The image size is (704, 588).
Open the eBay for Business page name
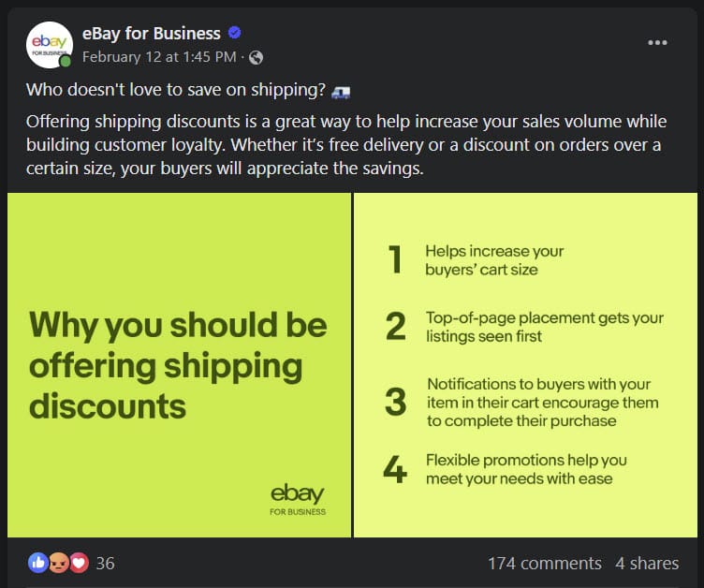pos(152,34)
